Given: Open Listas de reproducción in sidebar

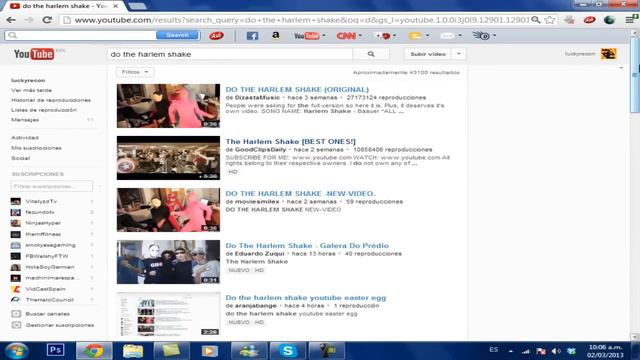Looking at the screenshot, I should (44, 110).
